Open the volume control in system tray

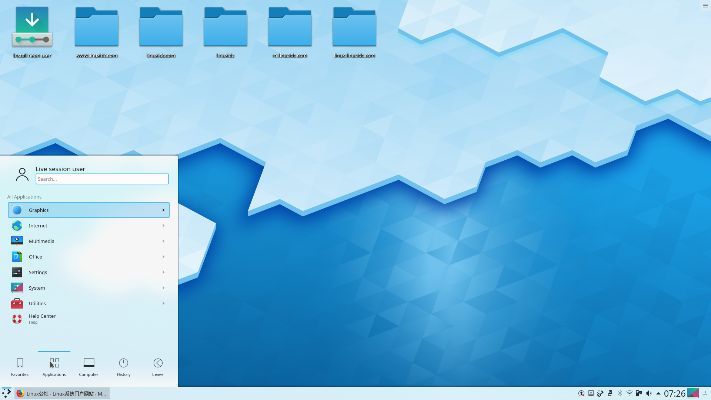coord(648,393)
